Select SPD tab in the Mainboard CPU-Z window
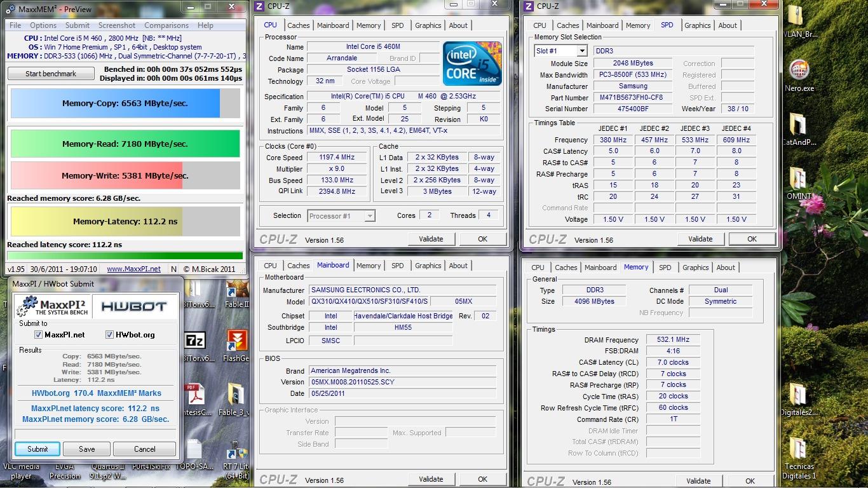 coord(398,266)
